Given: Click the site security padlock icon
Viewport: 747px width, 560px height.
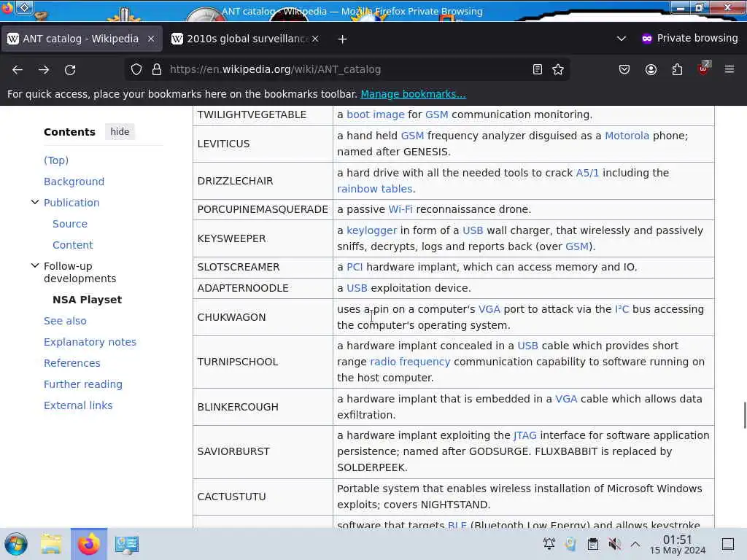Looking at the screenshot, I should pos(157,69).
